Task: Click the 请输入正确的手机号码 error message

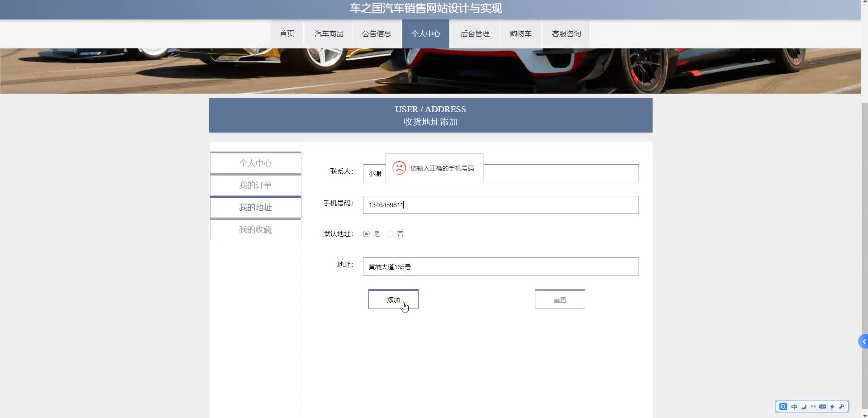Action: click(442, 168)
